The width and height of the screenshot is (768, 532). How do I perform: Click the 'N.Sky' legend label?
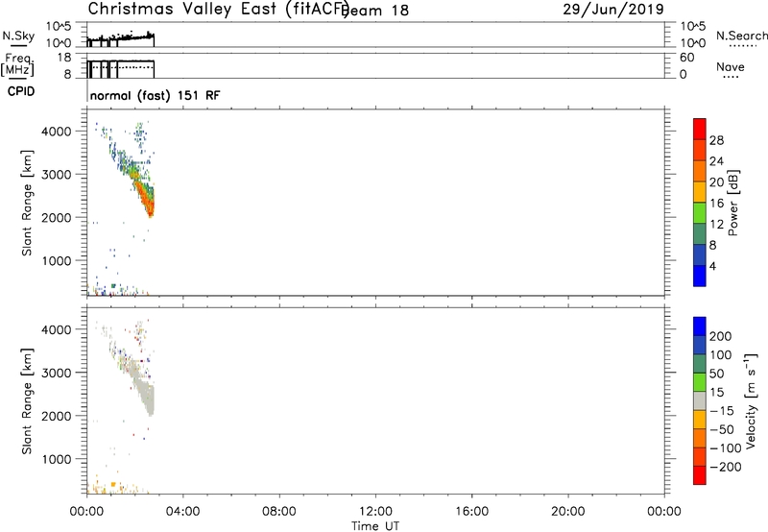point(18,36)
